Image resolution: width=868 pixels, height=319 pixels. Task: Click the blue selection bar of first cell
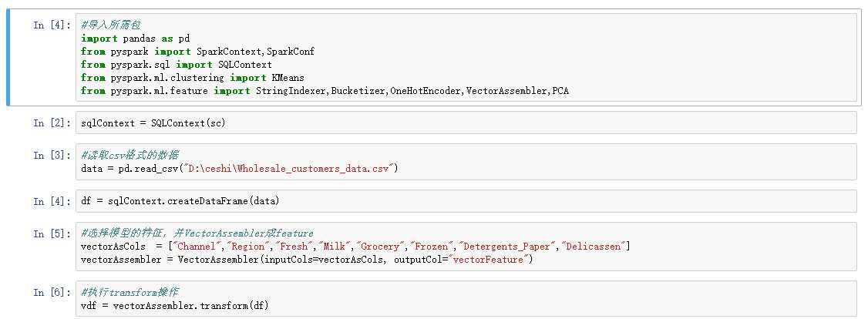8,58
